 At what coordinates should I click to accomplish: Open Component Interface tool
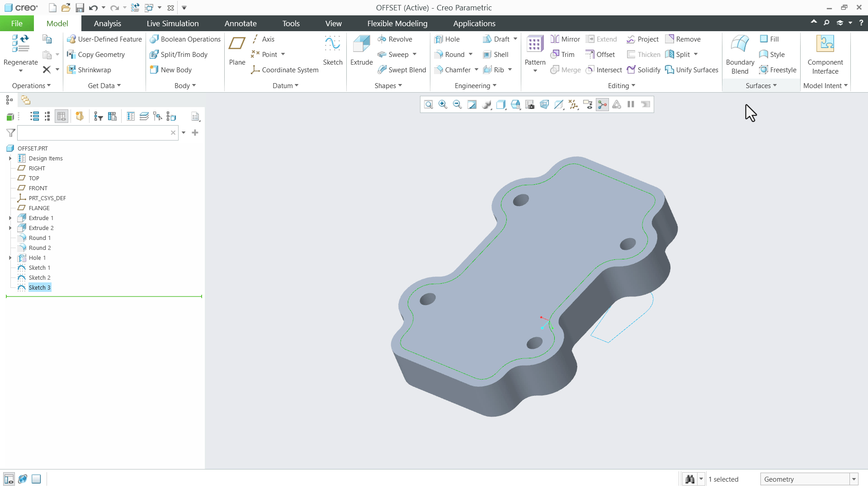coord(825,54)
